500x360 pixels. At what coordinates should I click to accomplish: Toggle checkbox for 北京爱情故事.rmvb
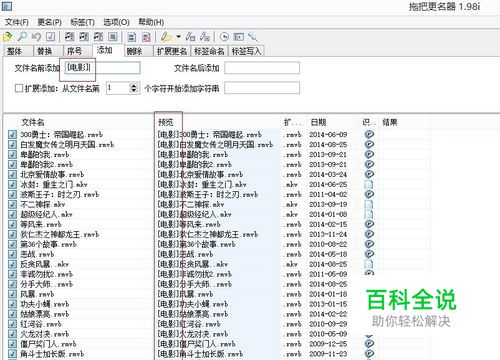[12, 175]
